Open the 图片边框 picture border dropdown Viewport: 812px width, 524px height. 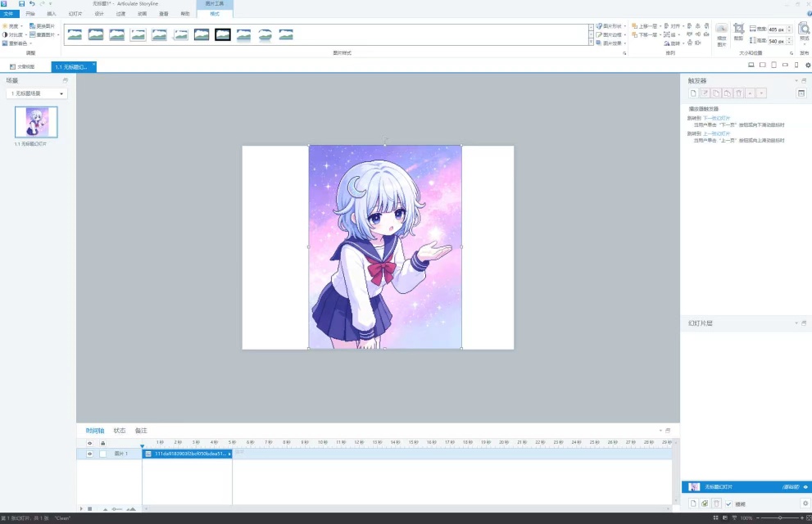[610, 34]
